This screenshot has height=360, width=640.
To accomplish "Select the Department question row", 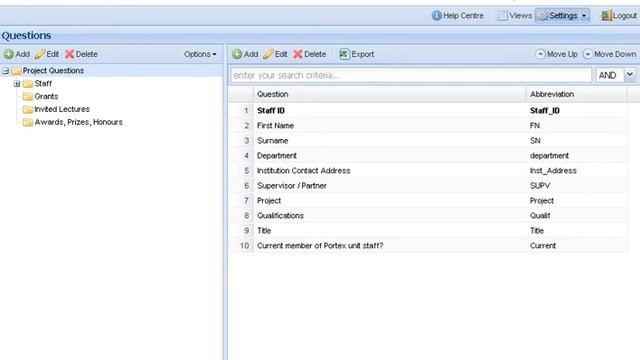I will click(x=428, y=156).
